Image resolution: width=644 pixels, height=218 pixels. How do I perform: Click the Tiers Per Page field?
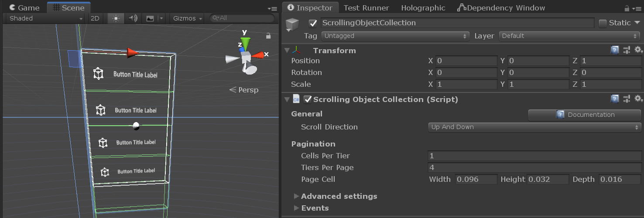[x=535, y=167]
